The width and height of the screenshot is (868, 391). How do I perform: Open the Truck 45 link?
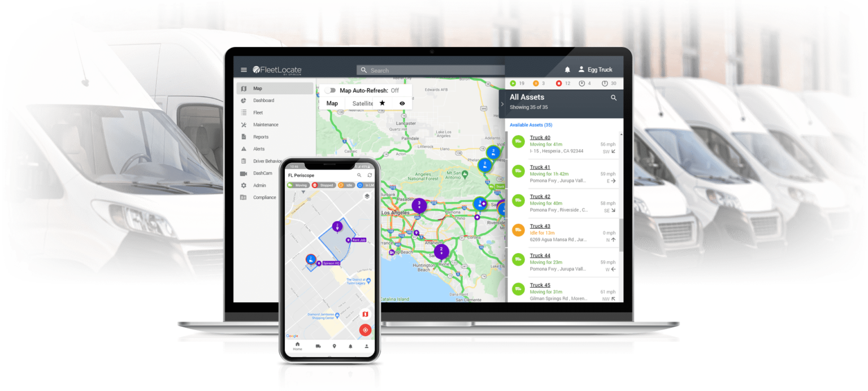540,285
